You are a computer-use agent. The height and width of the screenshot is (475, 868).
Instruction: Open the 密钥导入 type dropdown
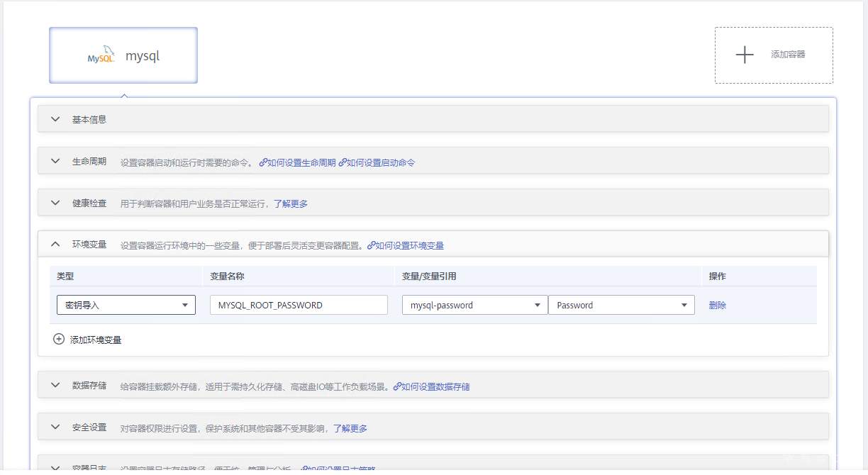pyautogui.click(x=126, y=305)
